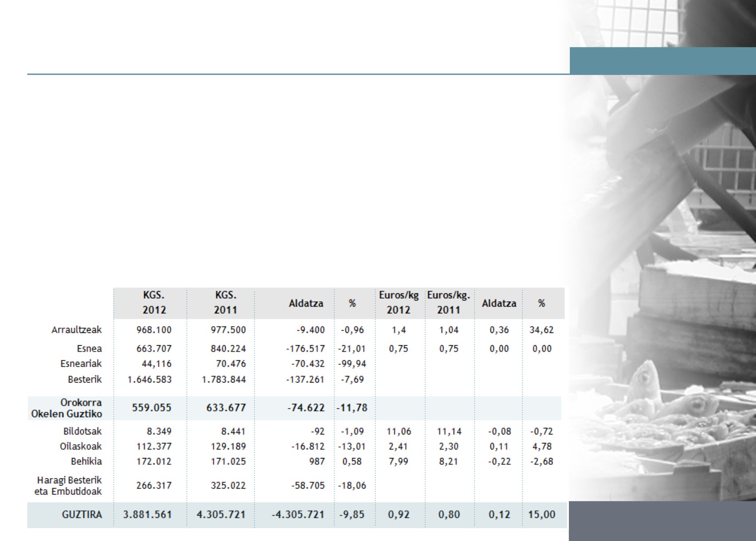Click the value 171.025
The height and width of the screenshot is (541, 756).
[228, 461]
